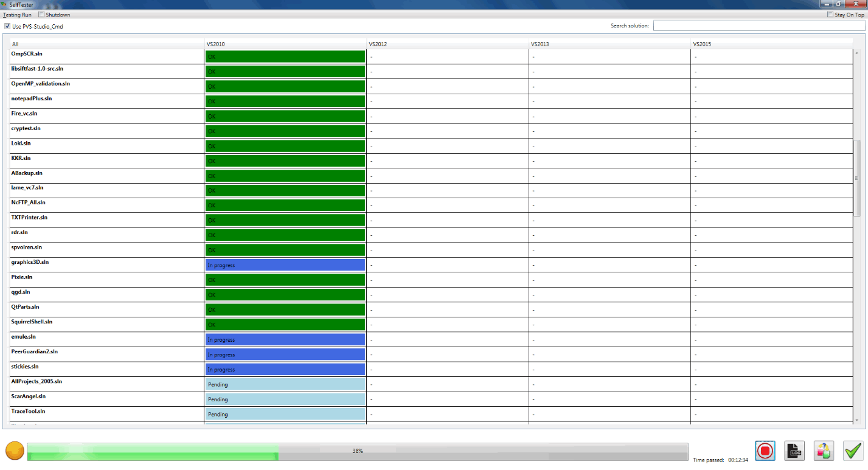The height and width of the screenshot is (470, 868).
Task: Stop the running test with the red stop button
Action: 765,451
